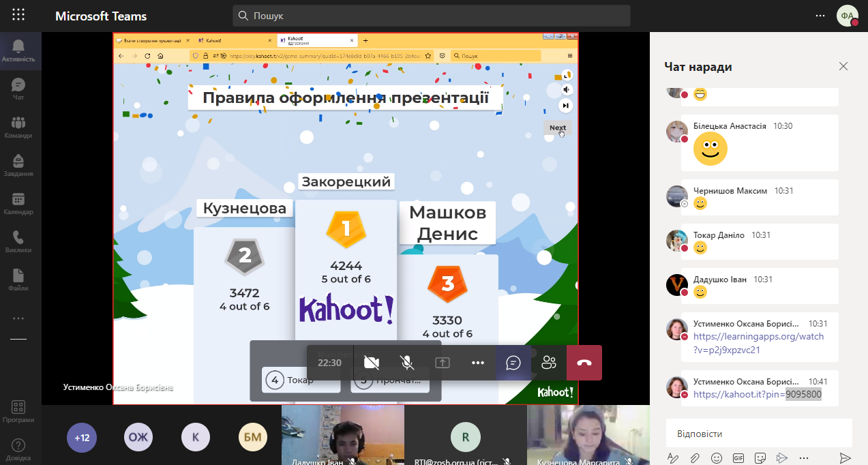Click the Кузнецова second place label
Viewport: 868px width, 465px height.
245,208
